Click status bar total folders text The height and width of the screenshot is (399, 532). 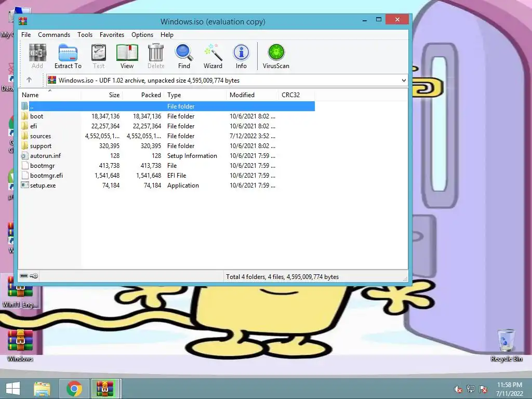(282, 277)
